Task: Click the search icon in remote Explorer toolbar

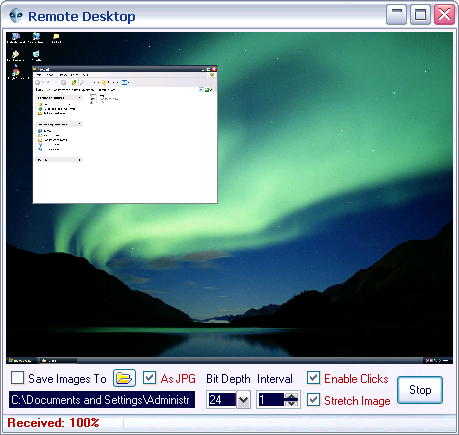Action: 83,82
